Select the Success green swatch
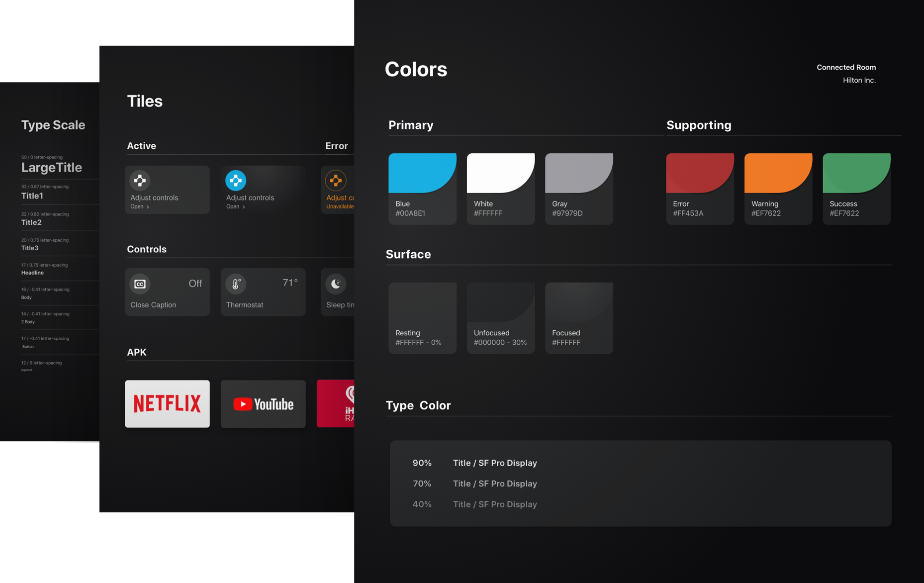 [856, 189]
